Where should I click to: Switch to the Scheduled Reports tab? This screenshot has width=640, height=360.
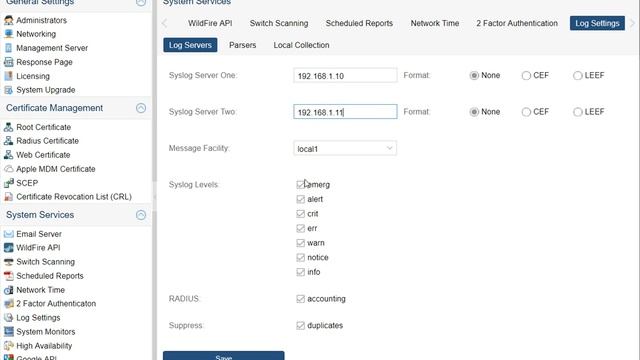pyautogui.click(x=359, y=23)
